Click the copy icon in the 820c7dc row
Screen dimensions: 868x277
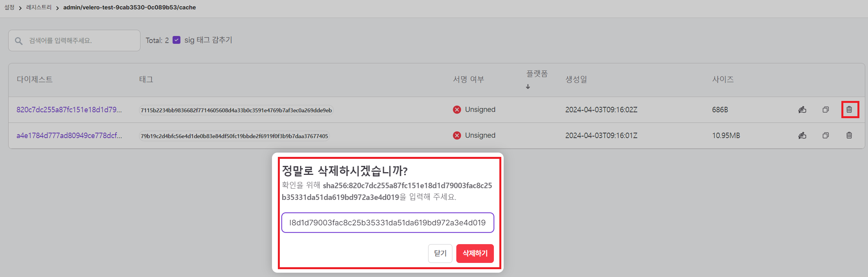coord(826,110)
